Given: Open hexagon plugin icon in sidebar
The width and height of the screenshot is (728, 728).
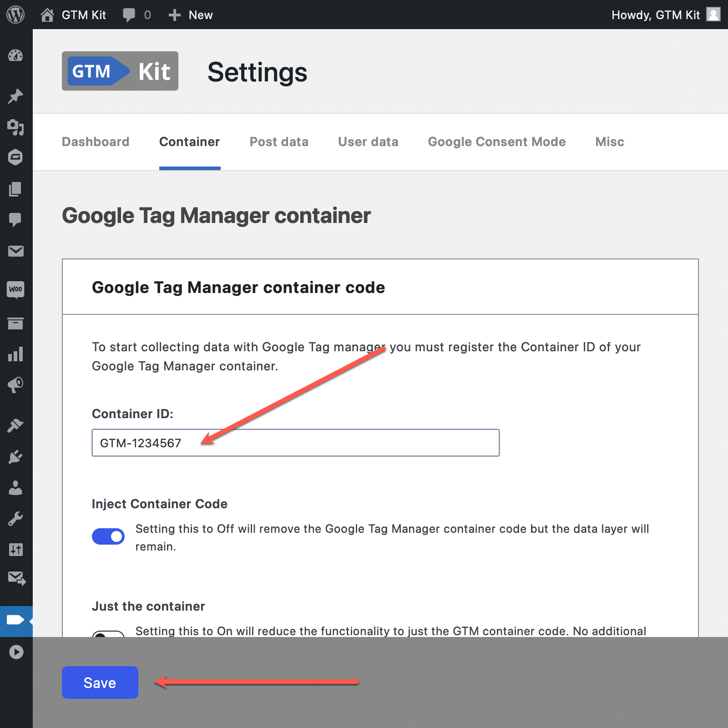Looking at the screenshot, I should tap(16, 157).
